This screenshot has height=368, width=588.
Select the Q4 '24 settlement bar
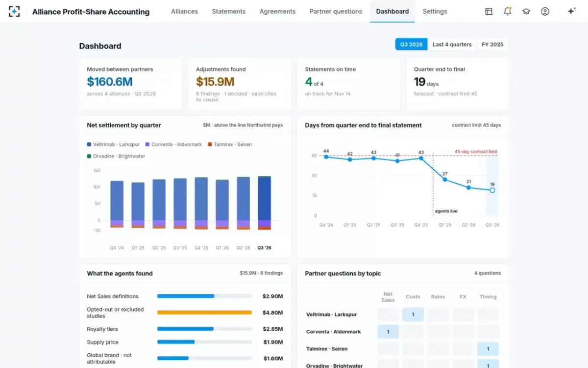click(x=117, y=204)
